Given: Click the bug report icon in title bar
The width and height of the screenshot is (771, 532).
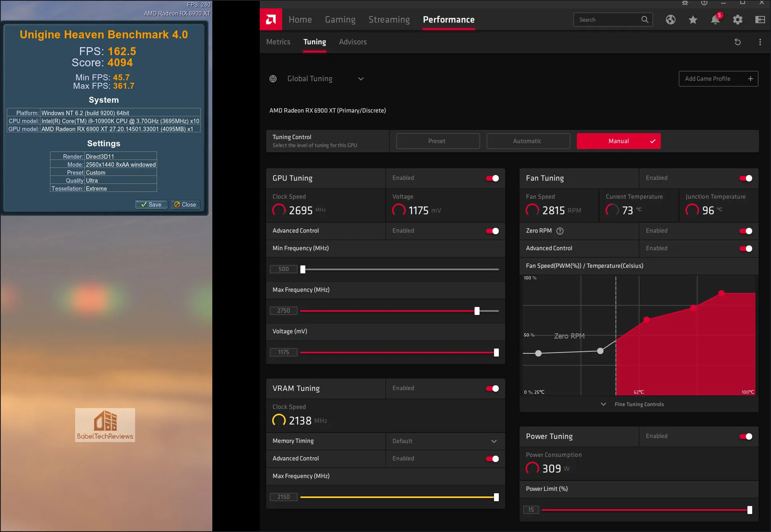Looking at the screenshot, I should (x=685, y=3).
